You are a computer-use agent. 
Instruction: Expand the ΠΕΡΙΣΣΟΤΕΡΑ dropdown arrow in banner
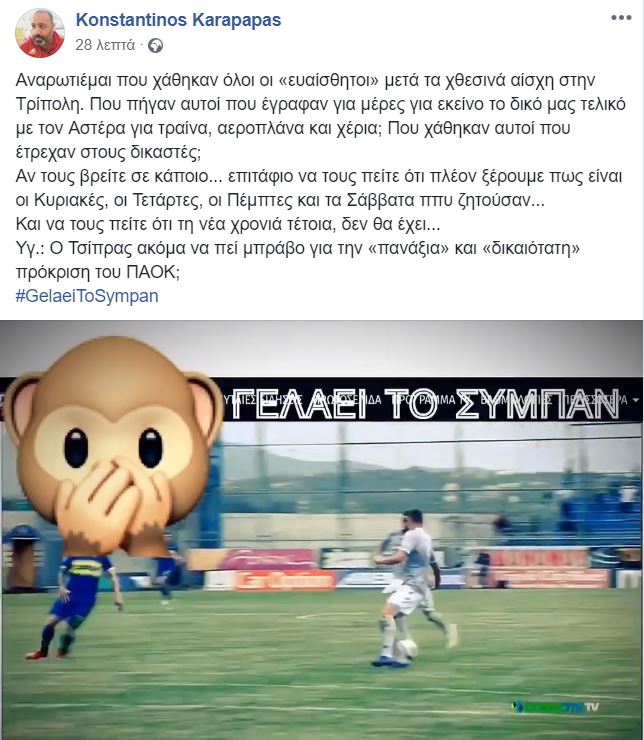pos(635,400)
